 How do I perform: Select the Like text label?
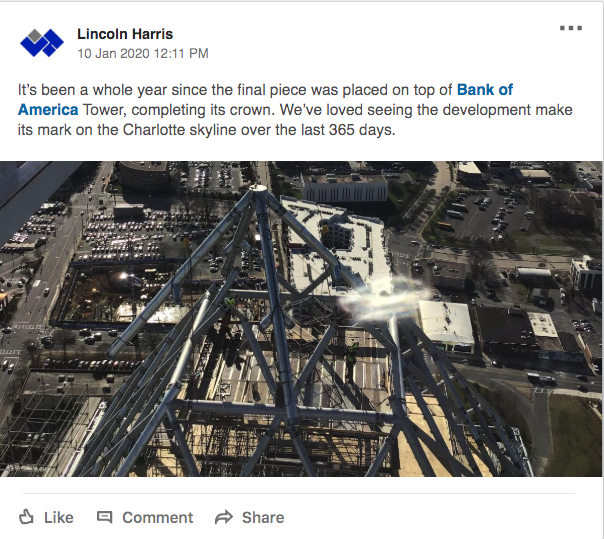click(59, 517)
